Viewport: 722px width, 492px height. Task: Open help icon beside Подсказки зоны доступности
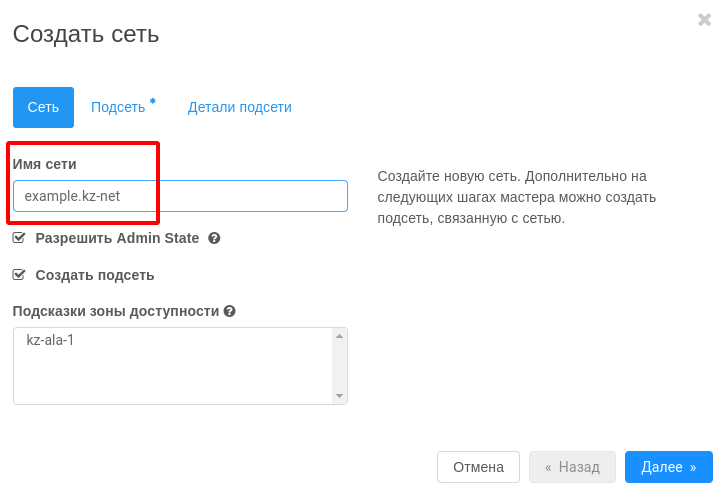pyautogui.click(x=229, y=311)
